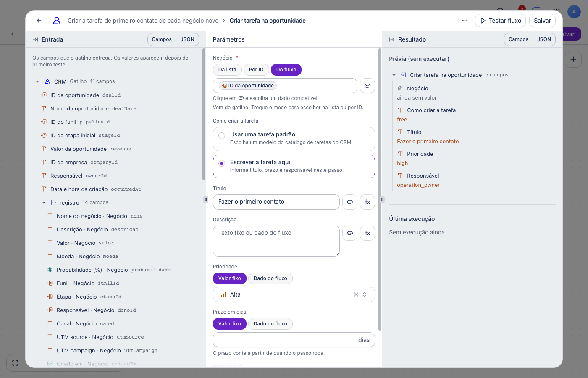Viewport: 588px width, 378px height.
Task: Click the plus button on the background canvas
Action: pyautogui.click(x=573, y=60)
